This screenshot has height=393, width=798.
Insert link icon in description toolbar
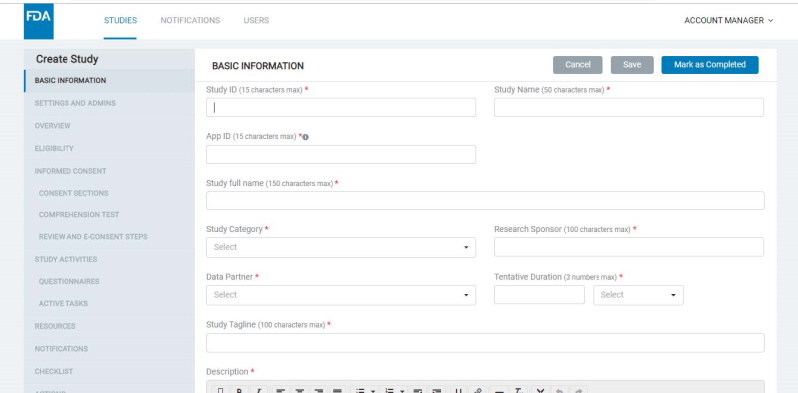click(477, 390)
